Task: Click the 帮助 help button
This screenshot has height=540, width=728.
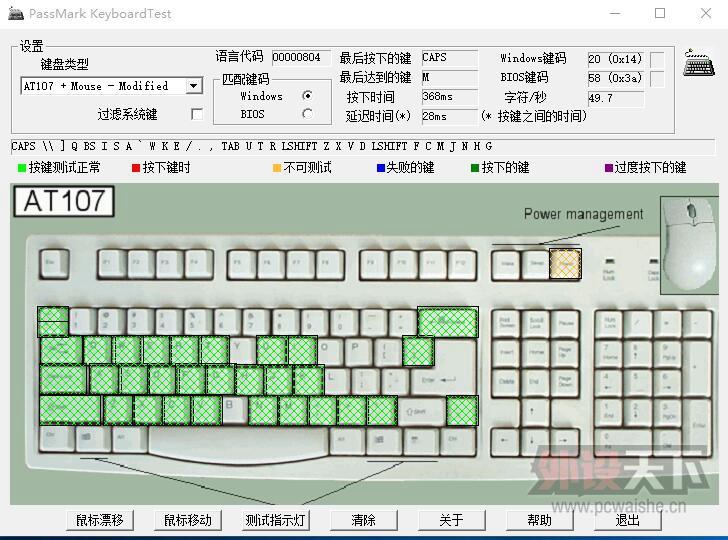Action: (x=540, y=520)
